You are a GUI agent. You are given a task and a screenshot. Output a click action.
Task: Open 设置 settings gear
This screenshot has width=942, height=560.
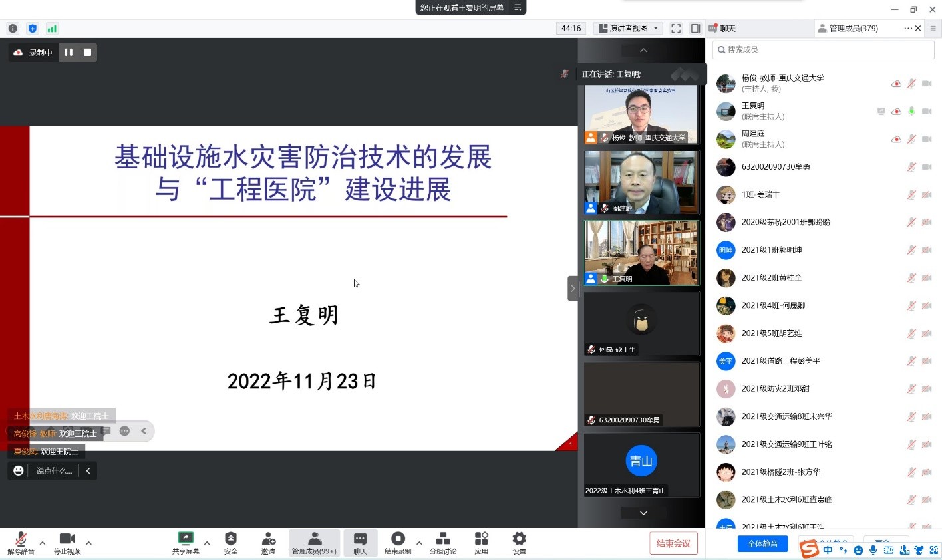click(519, 542)
